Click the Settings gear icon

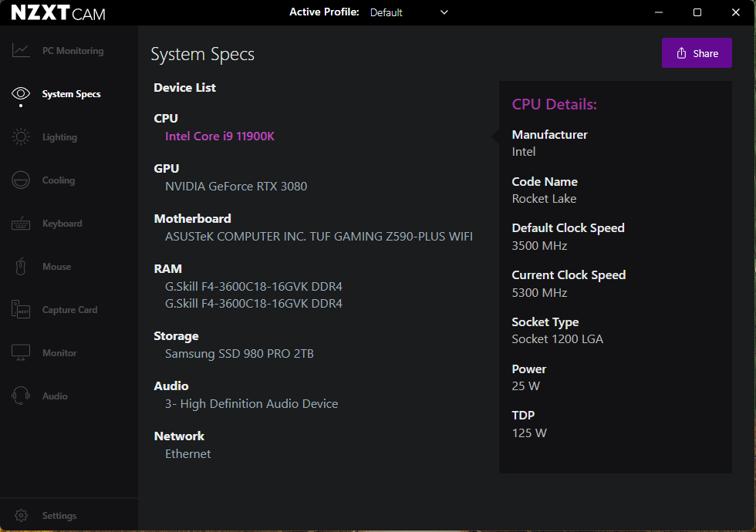[x=22, y=515]
